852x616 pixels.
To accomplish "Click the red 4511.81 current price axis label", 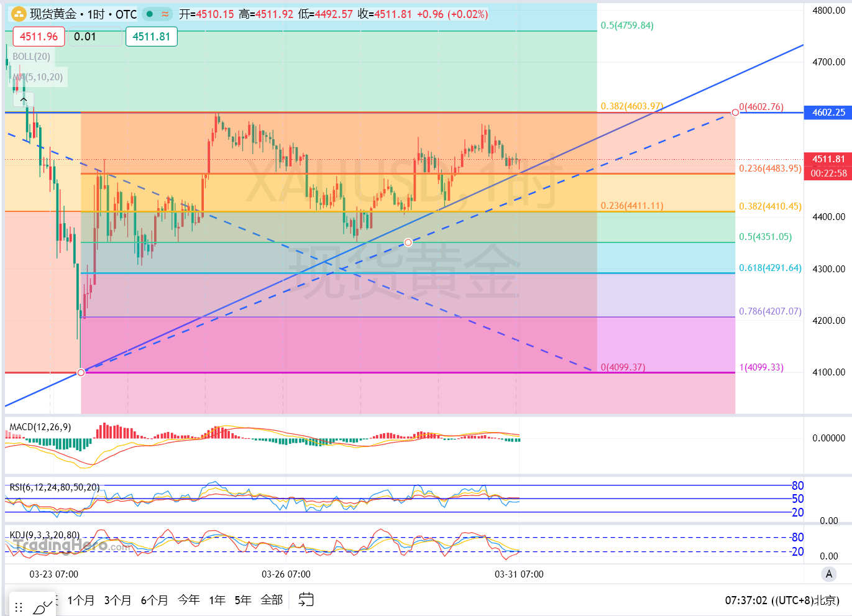I will [x=828, y=159].
